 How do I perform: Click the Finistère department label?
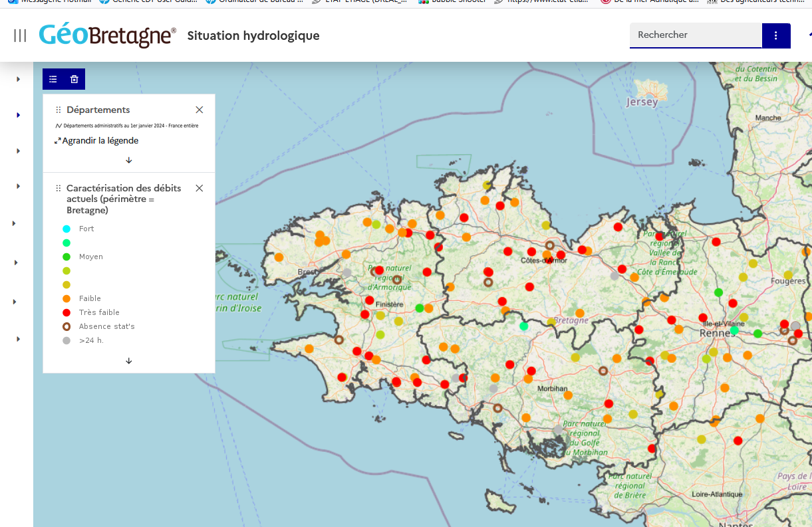pyautogui.click(x=390, y=304)
